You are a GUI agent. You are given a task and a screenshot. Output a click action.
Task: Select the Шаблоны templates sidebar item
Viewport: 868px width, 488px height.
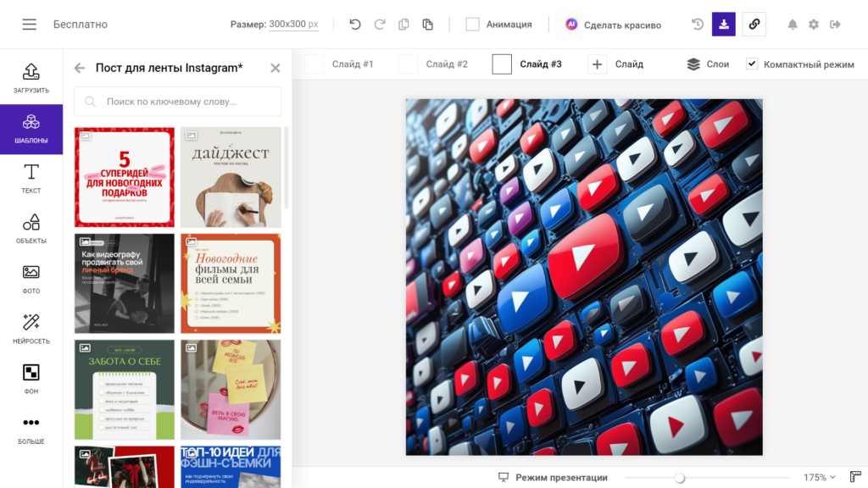coord(31,129)
